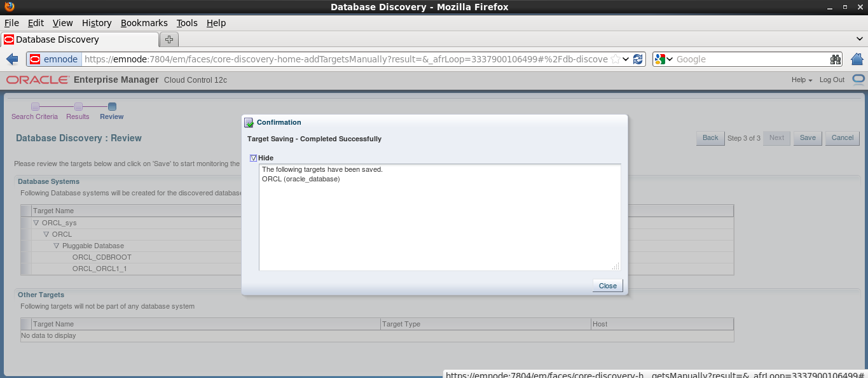The height and width of the screenshot is (378, 868).
Task: Click the 'No data to display' text
Action: click(x=49, y=335)
